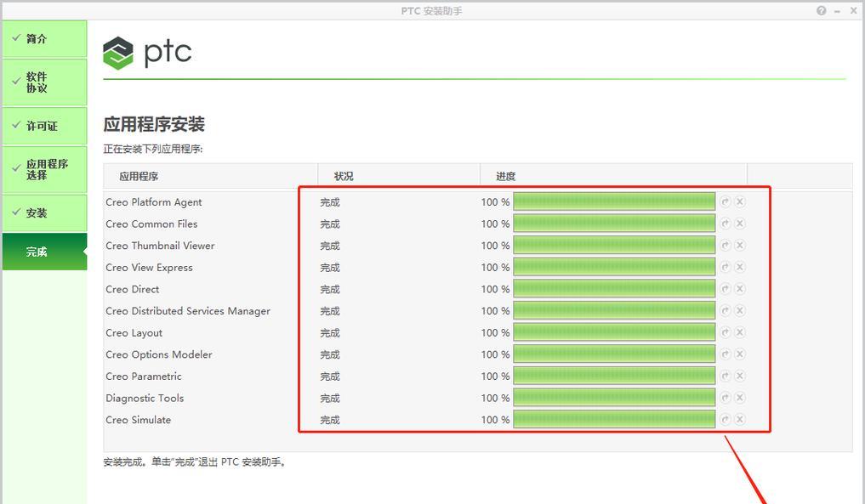Select the 完成 step in the sidebar

click(45, 252)
